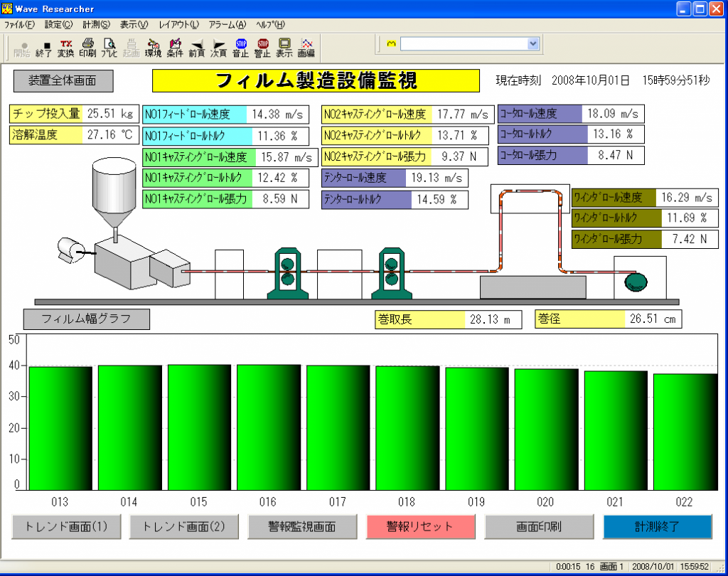728x576 pixels.
Task: Open the ヘルプ(H) menu
Action: point(270,25)
